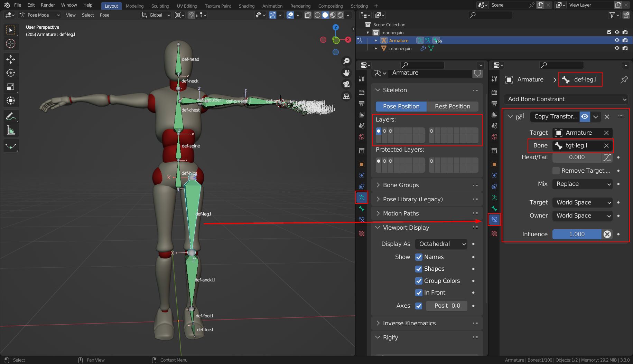Adjust Head/Tail slider value
Viewport: 633px width, 364px height.
click(x=577, y=157)
